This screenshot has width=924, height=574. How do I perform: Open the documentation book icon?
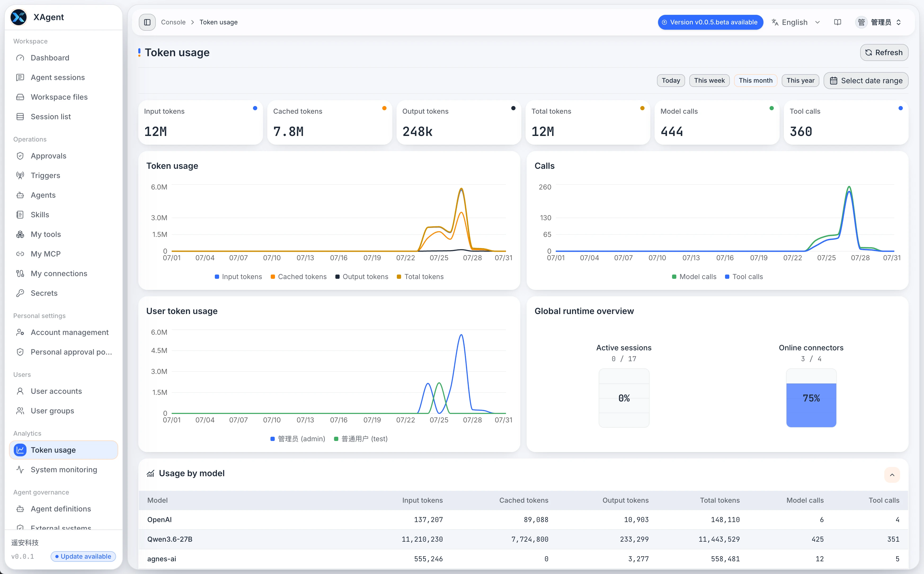(x=837, y=22)
